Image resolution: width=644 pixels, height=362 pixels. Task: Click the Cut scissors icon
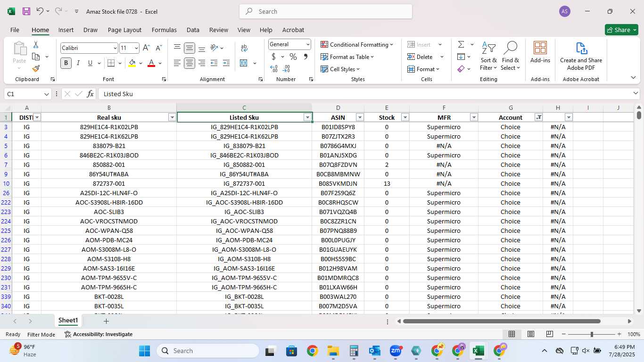pyautogui.click(x=35, y=45)
